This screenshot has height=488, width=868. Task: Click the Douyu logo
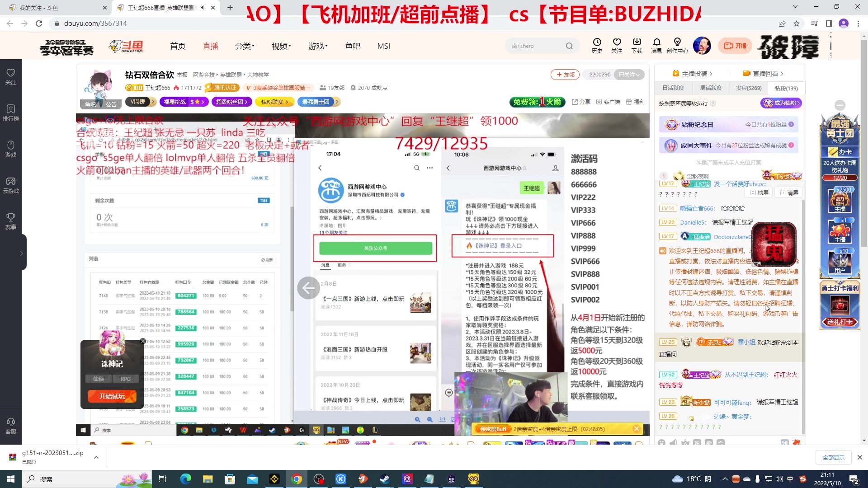pos(126,46)
